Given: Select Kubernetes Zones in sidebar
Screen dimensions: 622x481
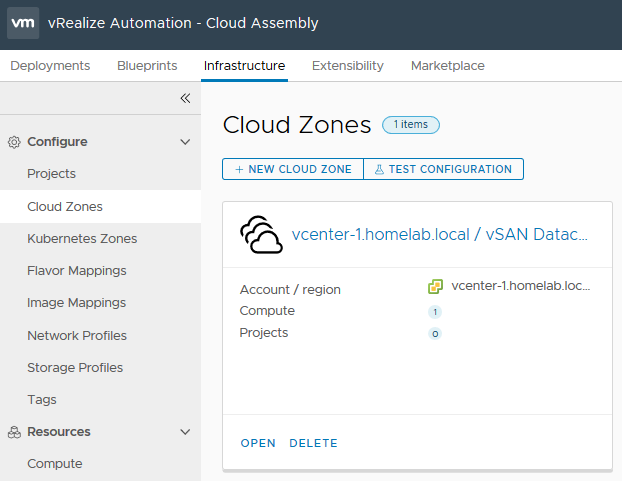Looking at the screenshot, I should point(82,239).
